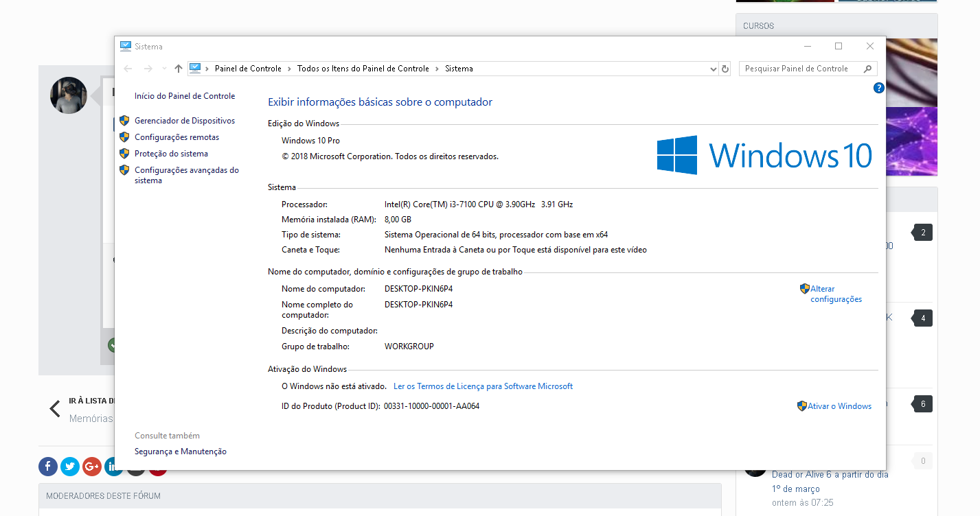Refresh the Sistema page

725,69
